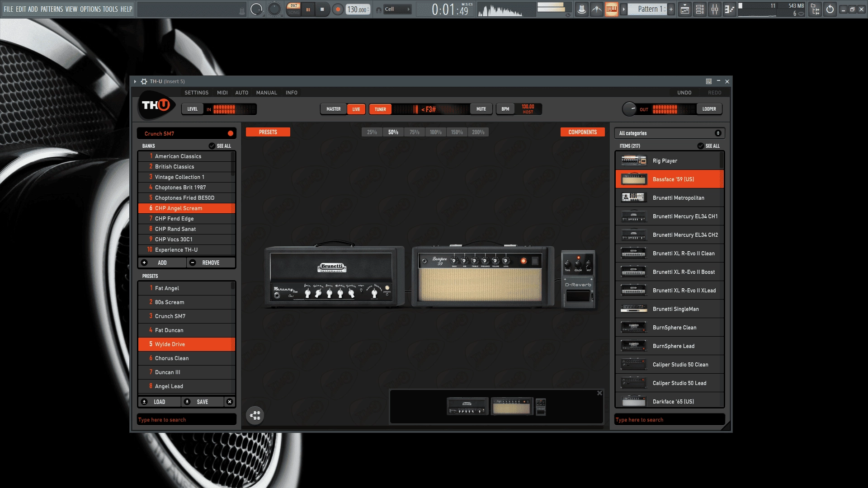Screen dimensions: 868x488
Task: Click the clear preset X icon
Action: point(230,402)
